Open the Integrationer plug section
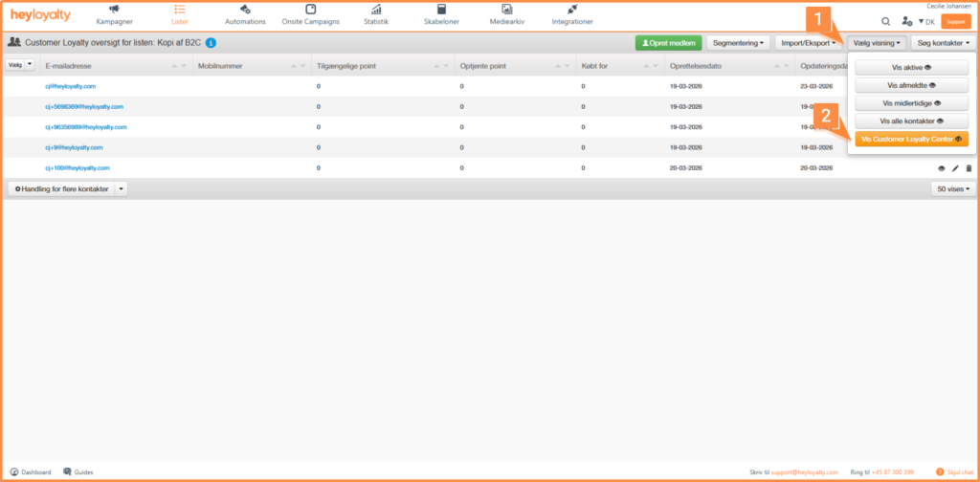 (x=572, y=15)
